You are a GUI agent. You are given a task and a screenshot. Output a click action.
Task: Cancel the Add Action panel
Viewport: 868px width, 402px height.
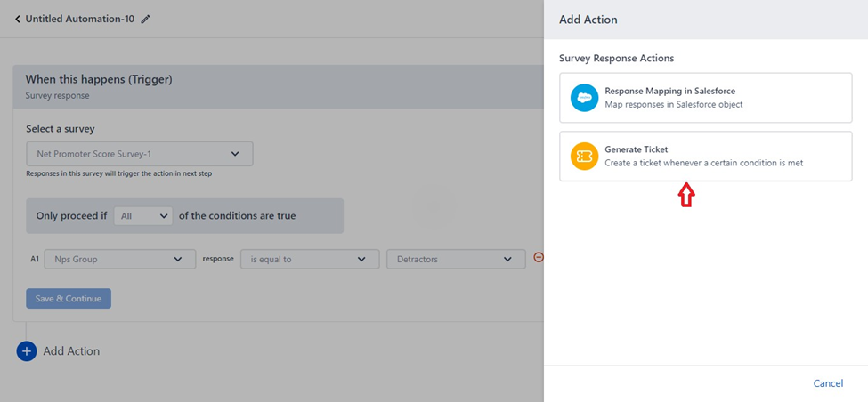[828, 383]
